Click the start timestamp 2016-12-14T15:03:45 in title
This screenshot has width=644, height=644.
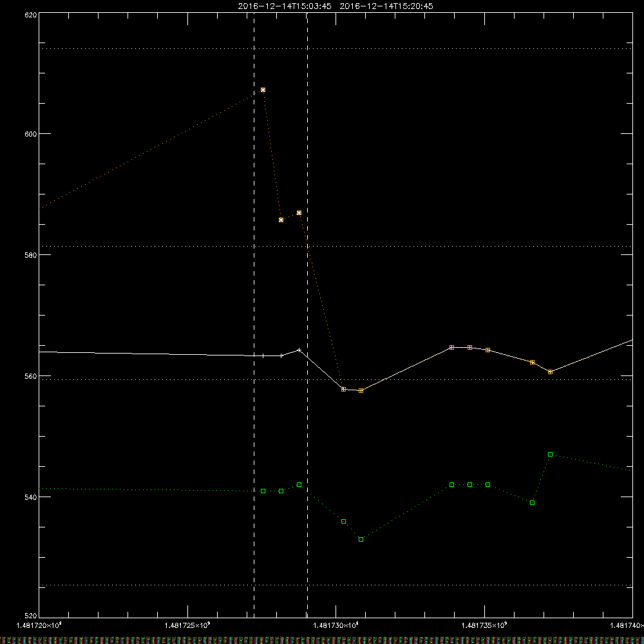(x=285, y=6)
